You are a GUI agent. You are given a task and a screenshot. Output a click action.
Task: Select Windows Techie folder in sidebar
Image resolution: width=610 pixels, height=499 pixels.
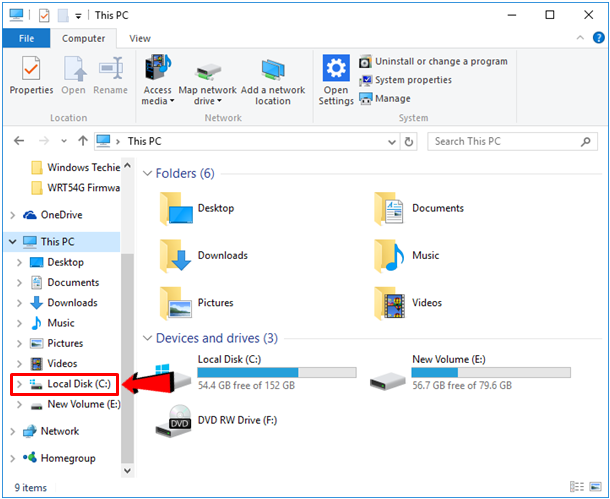click(75, 168)
